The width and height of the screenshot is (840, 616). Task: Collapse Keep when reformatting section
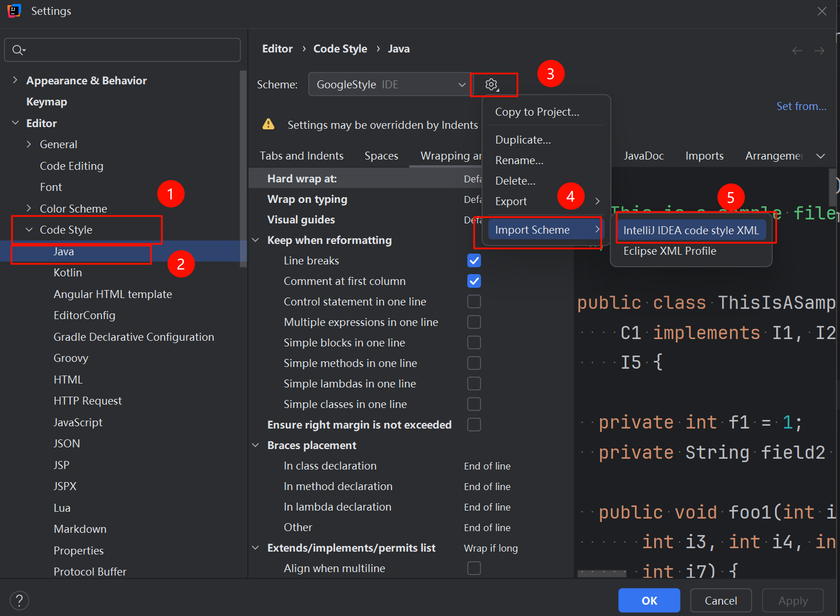click(255, 240)
